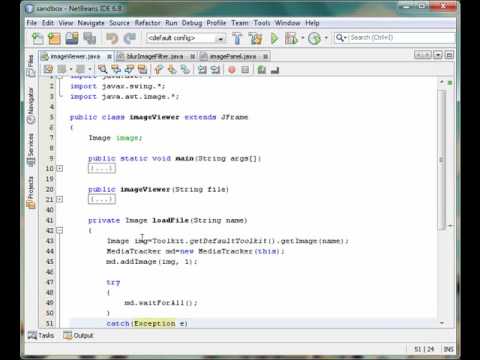The image size is (480, 360).
Task: Click the Build Project hammer icon
Action: [x=237, y=38]
